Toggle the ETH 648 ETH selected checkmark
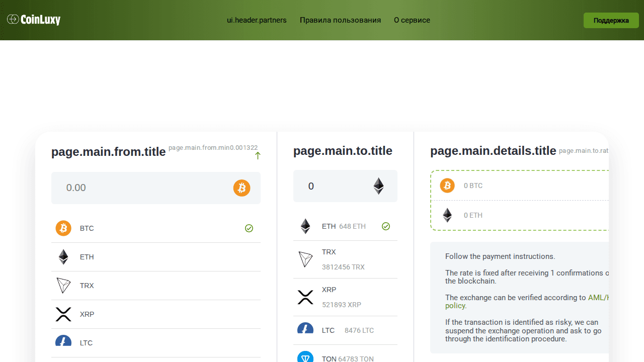The height and width of the screenshot is (362, 644). pos(386,226)
